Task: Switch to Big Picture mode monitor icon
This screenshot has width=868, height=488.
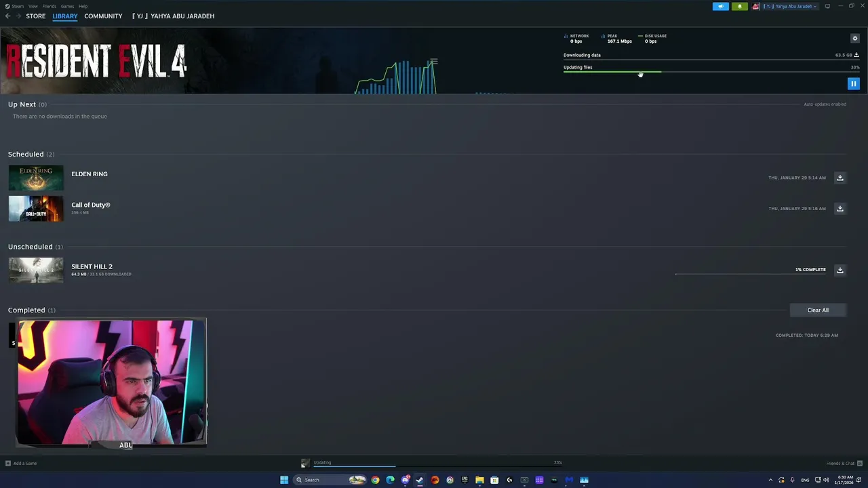Action: point(827,6)
